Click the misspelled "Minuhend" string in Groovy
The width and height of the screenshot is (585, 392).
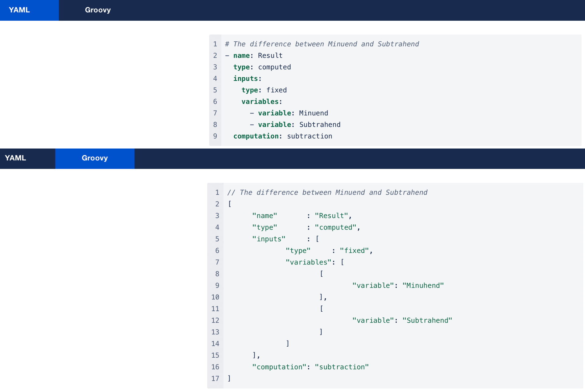pos(423,286)
